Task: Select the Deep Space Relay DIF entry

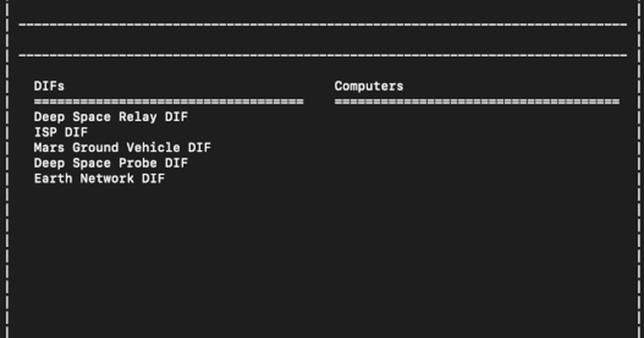Action: point(111,117)
